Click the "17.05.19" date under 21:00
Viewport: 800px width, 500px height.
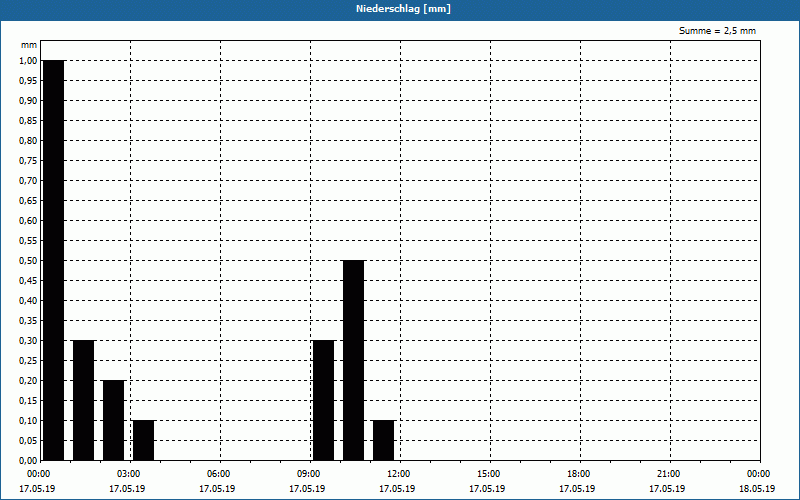[667, 488]
